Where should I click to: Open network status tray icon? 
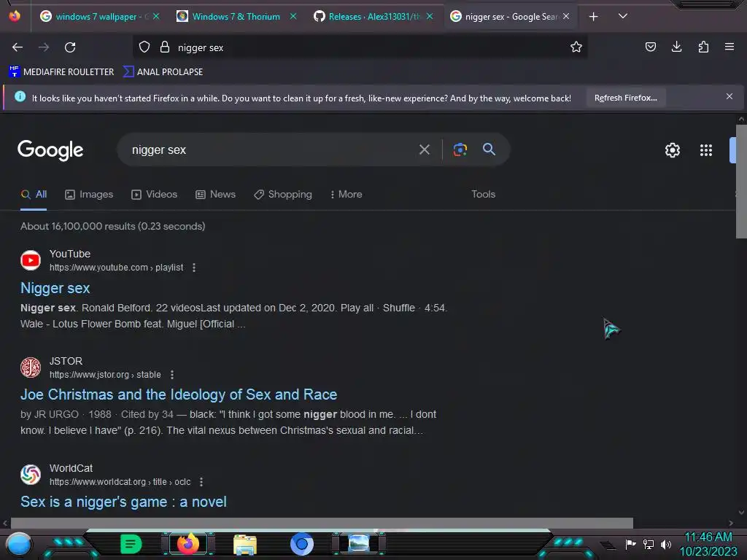coord(648,544)
